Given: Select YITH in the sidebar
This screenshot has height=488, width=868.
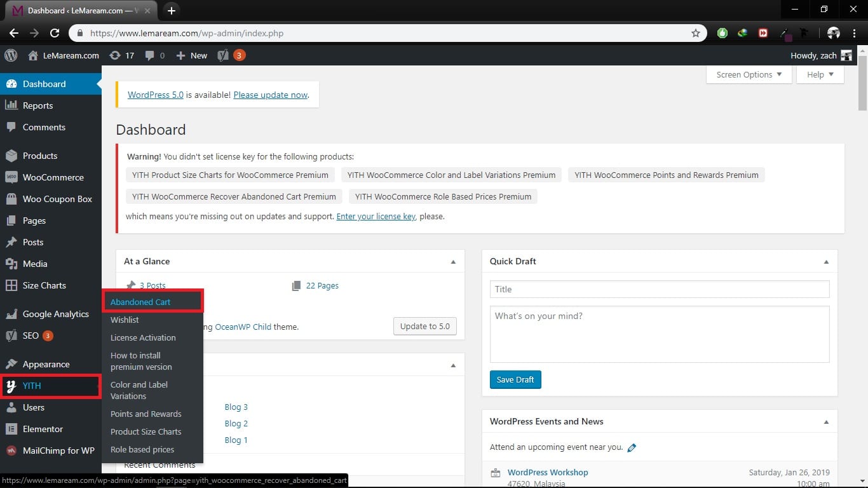Looking at the screenshot, I should pos(51,386).
